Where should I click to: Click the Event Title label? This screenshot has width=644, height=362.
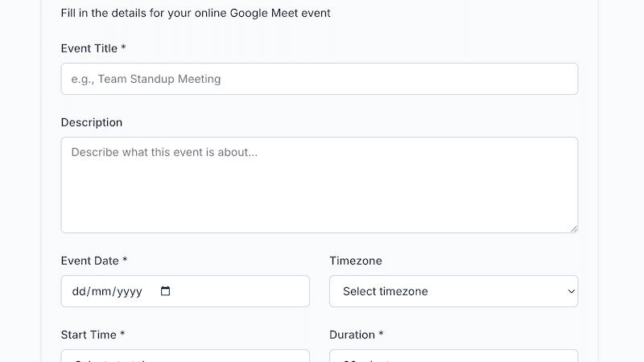(89, 48)
